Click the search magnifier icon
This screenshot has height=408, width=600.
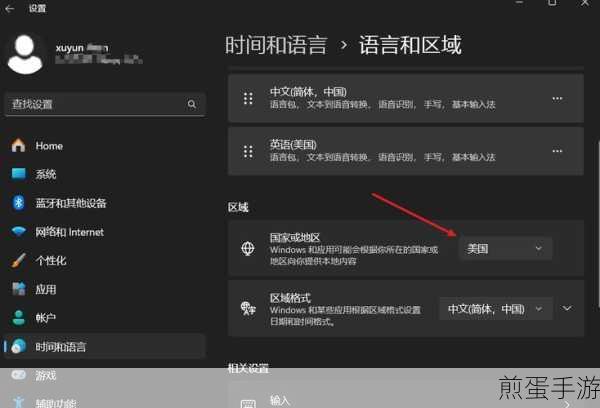point(192,104)
